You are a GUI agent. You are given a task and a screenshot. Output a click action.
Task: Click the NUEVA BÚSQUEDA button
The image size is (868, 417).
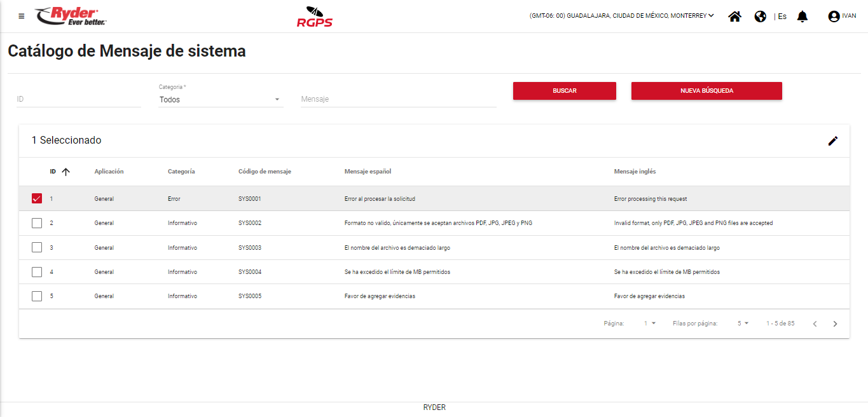(x=706, y=91)
